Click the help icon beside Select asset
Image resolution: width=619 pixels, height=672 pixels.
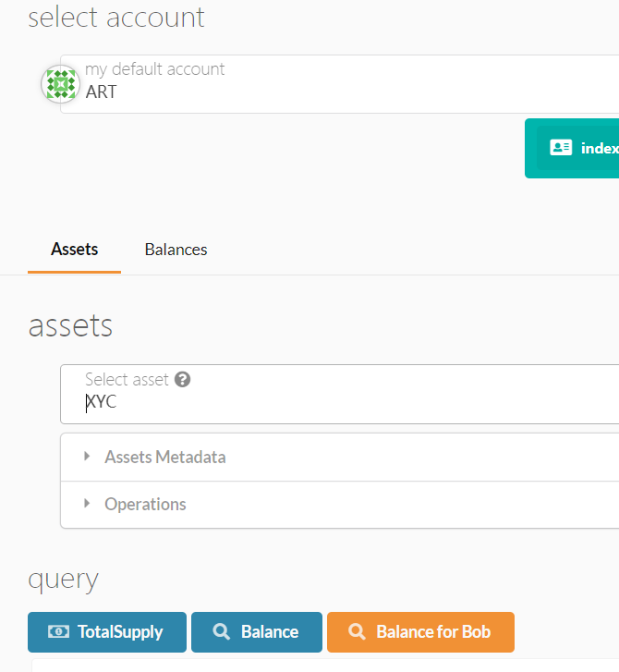182,379
